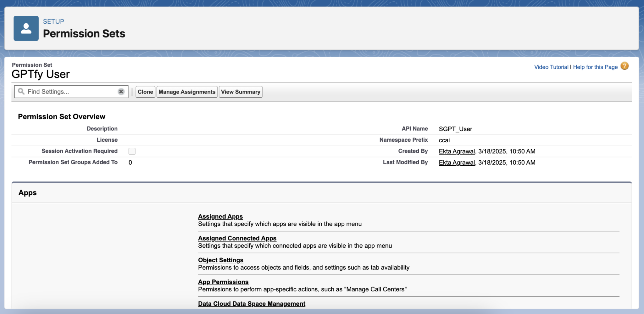Open Data Cloud Data Space Management
644x314 pixels.
252,304
